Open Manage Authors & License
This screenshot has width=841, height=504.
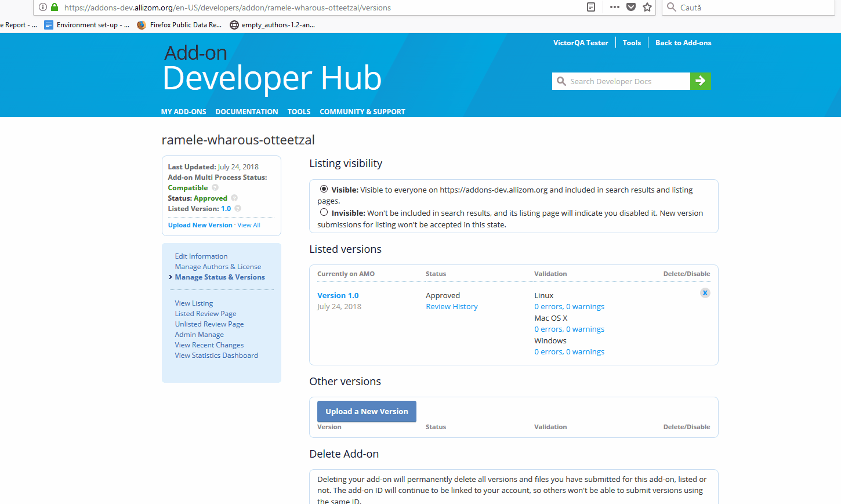tap(218, 267)
